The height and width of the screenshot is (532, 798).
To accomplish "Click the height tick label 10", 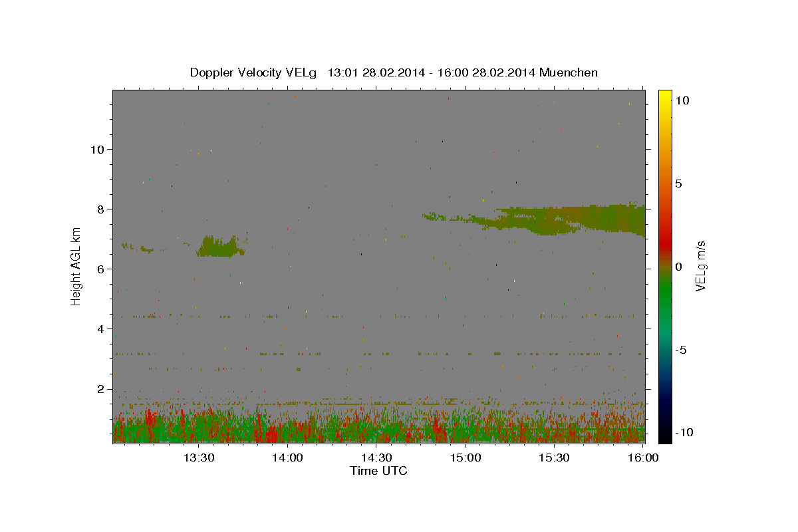I will pos(98,149).
